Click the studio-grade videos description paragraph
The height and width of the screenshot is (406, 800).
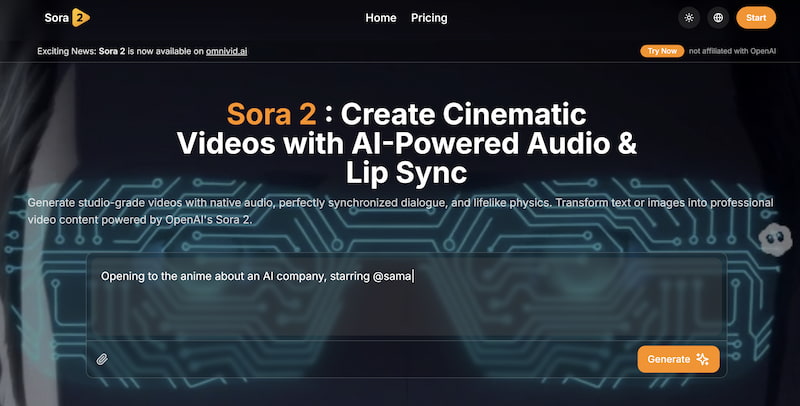pos(400,210)
